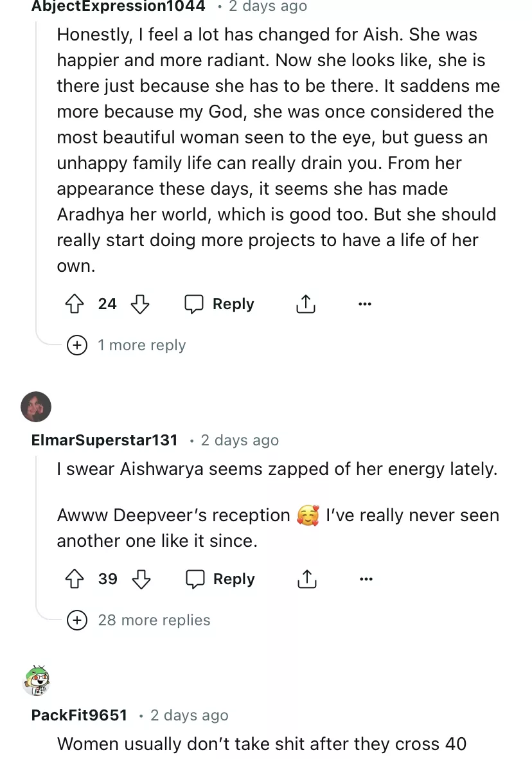Reply to the AbjectExpression1044 comment
This screenshot has width=532, height=759.
220,304
